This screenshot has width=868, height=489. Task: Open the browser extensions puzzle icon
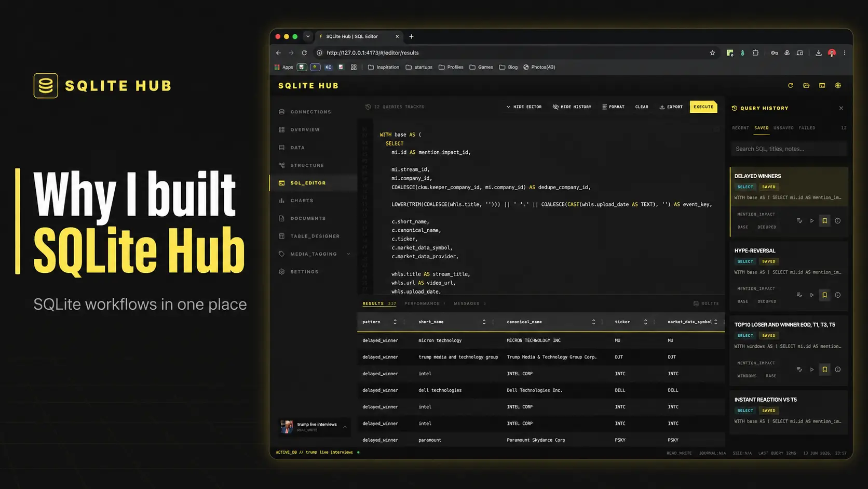point(755,53)
